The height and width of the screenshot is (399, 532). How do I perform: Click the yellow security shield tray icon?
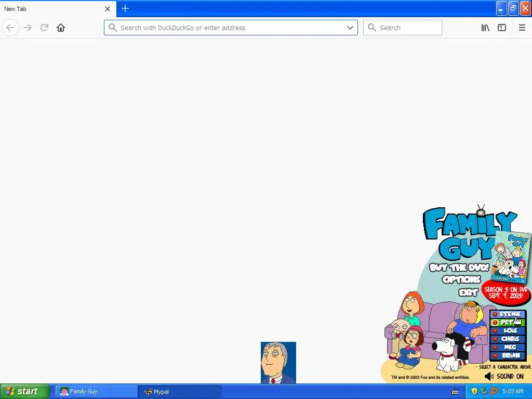point(474,392)
